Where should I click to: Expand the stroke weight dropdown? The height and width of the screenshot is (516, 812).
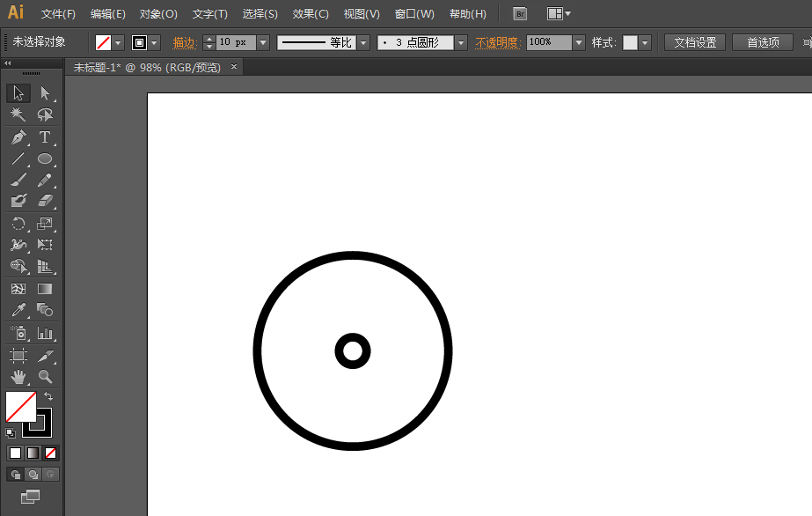point(262,42)
